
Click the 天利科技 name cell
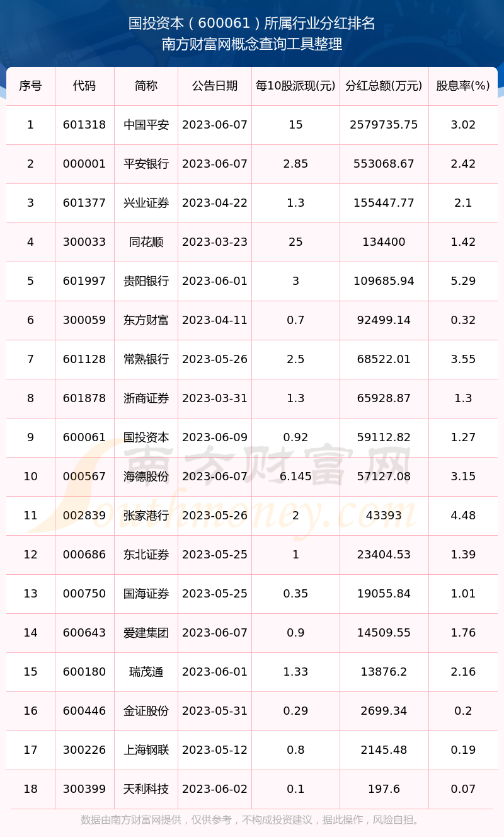[x=146, y=789]
